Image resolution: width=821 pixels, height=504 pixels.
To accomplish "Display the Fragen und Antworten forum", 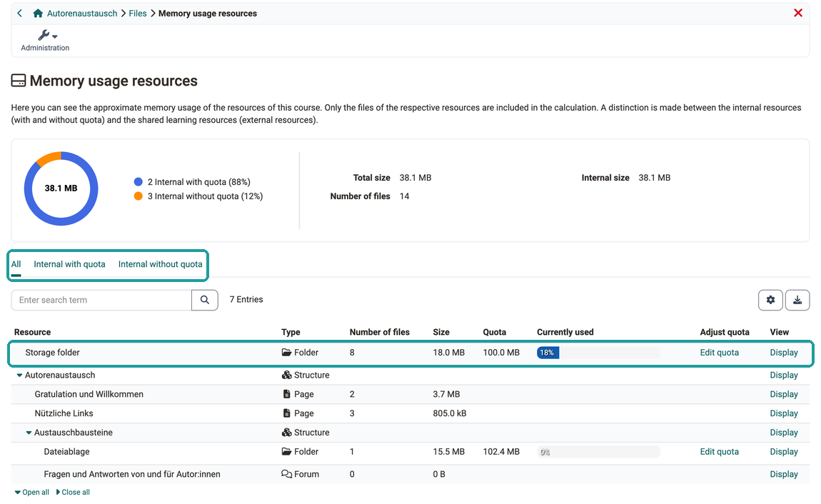I will 784,473.
